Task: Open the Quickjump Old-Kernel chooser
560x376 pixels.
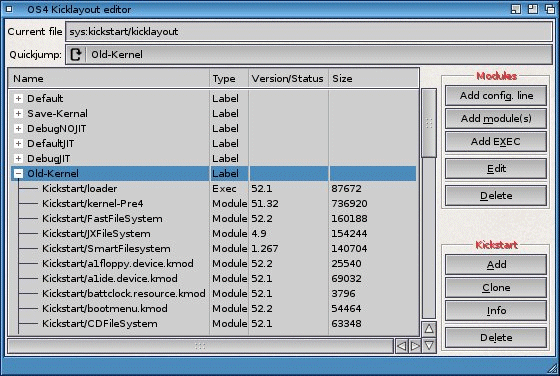Action: (309, 55)
